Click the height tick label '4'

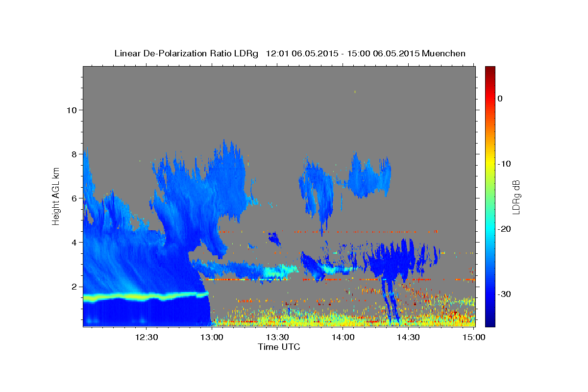75,243
